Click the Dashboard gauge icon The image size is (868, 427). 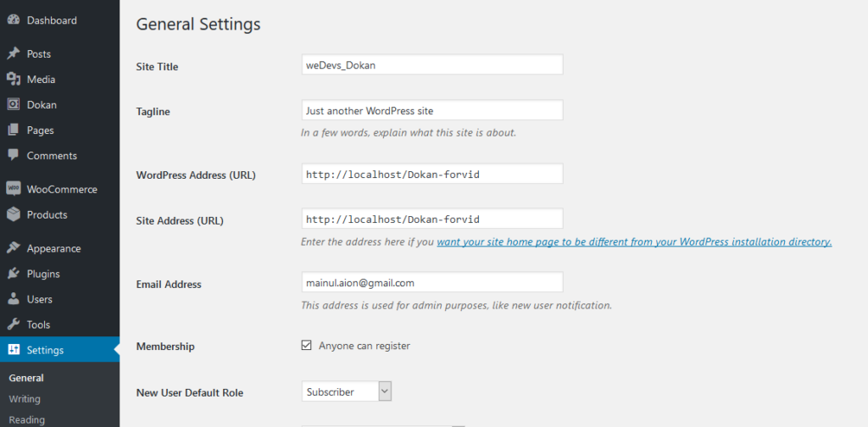[13, 20]
